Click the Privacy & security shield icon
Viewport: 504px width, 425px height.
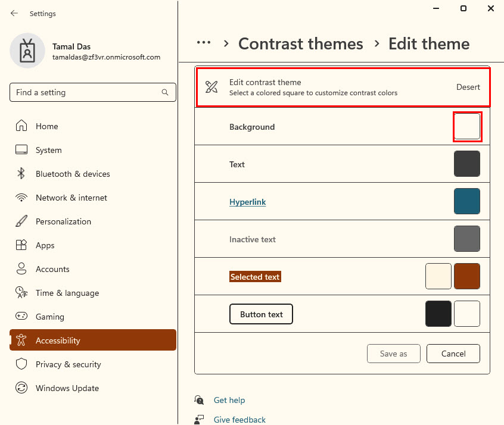click(x=21, y=364)
